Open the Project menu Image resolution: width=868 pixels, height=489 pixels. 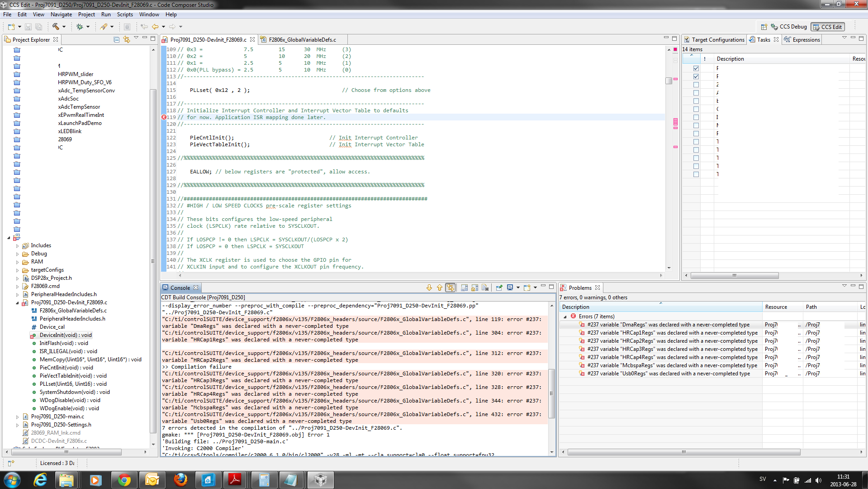86,14
